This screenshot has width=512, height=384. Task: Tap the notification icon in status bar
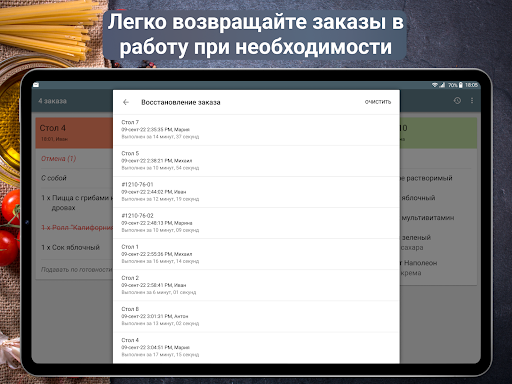(36, 85)
